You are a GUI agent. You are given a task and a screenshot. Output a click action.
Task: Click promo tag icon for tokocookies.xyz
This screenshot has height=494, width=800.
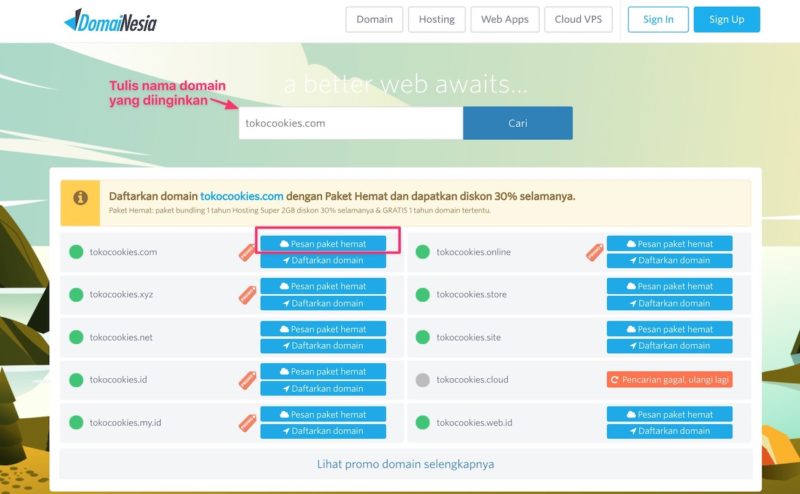coord(247,295)
